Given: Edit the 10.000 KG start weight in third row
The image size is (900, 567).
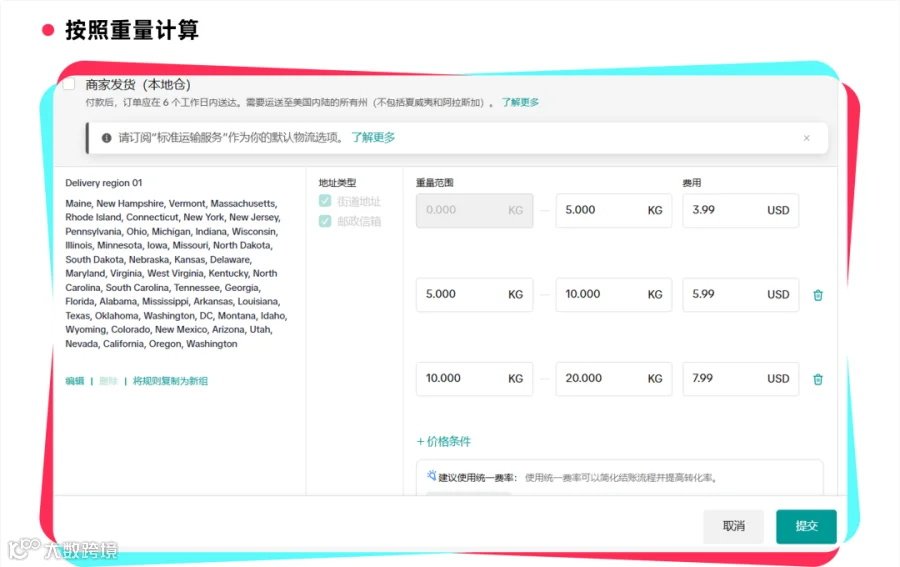Looking at the screenshot, I should coord(475,379).
